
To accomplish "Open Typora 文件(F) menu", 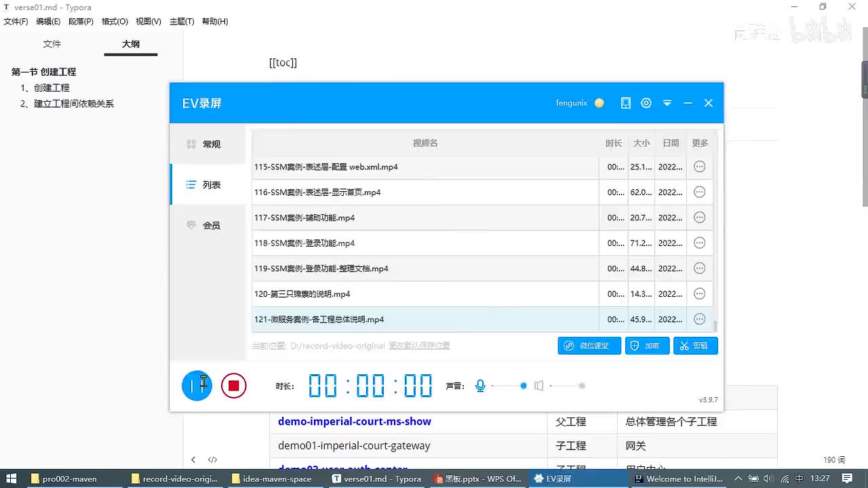I will coord(16,22).
